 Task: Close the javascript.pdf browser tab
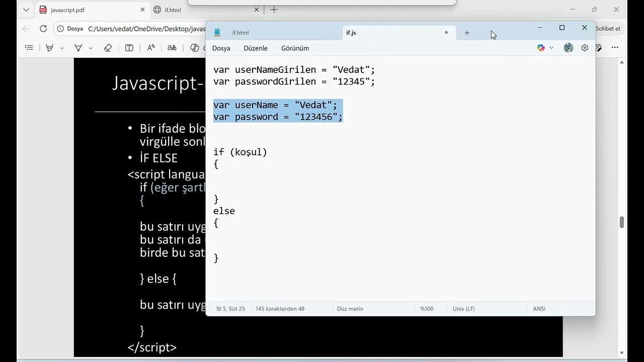142,10
